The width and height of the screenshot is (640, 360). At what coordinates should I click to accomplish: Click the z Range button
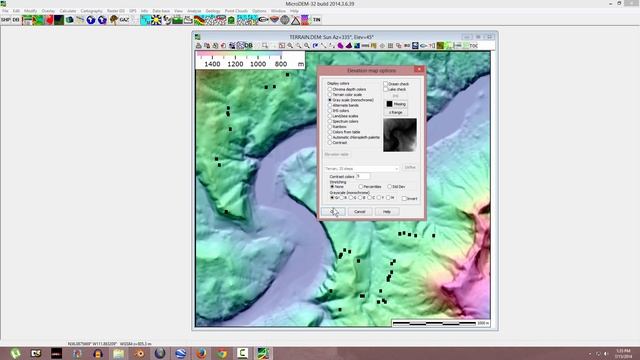click(396, 112)
